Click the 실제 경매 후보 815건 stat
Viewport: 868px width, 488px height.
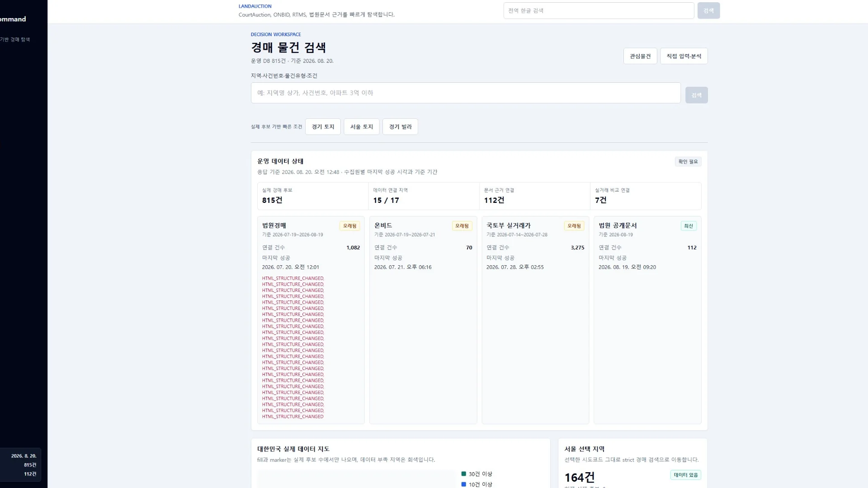tap(313, 196)
